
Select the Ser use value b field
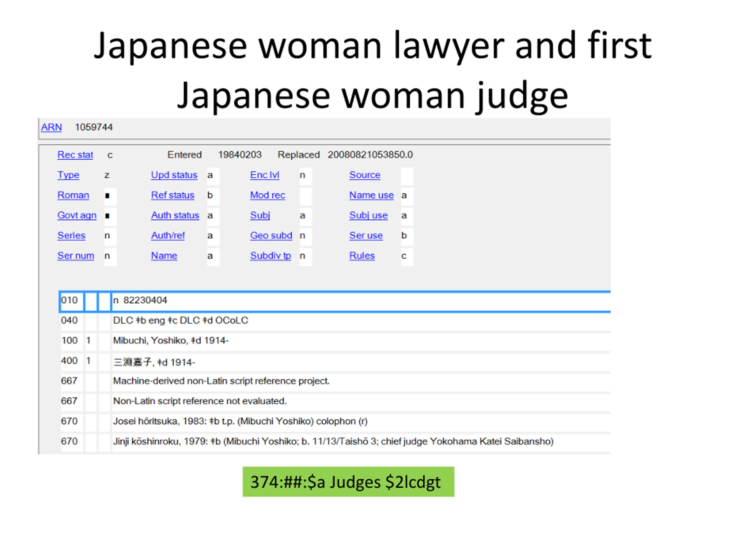tap(407, 236)
